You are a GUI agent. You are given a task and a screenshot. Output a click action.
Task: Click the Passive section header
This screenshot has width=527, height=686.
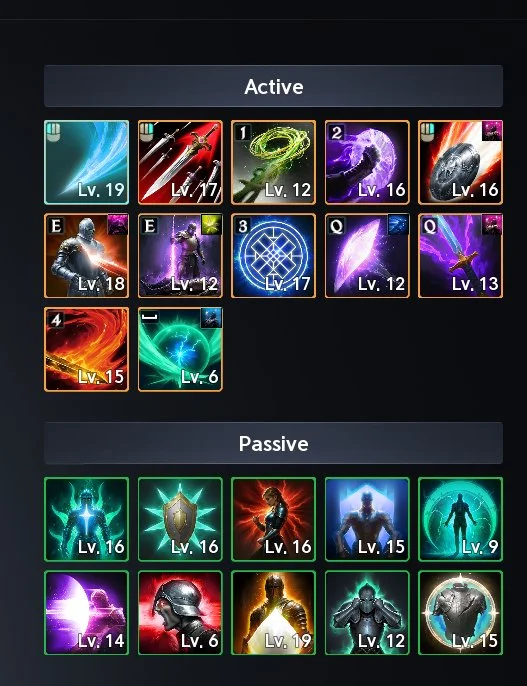coord(273,443)
